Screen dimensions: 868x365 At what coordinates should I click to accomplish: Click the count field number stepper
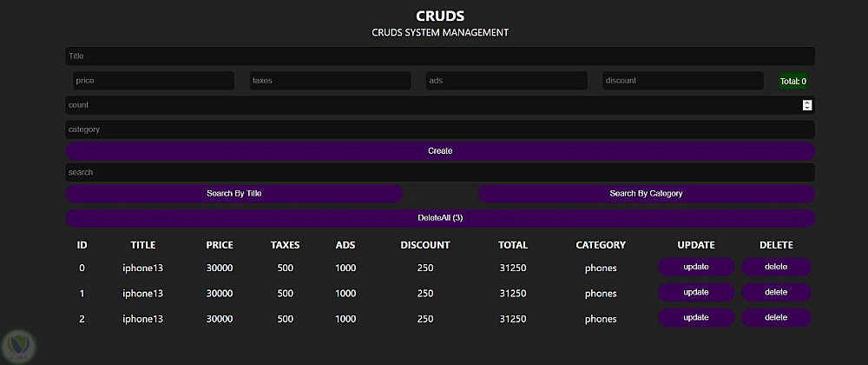coord(807,105)
